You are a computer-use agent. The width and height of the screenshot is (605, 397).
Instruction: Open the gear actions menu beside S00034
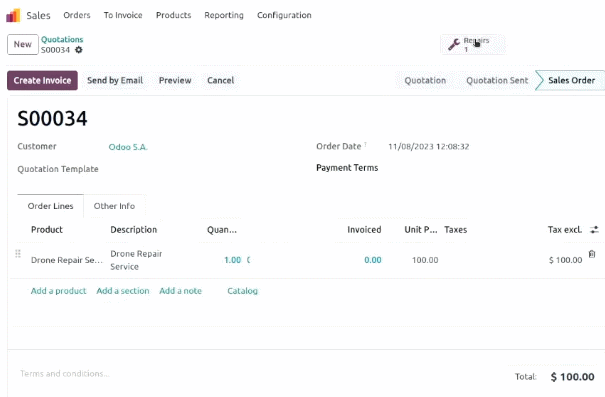tap(79, 50)
